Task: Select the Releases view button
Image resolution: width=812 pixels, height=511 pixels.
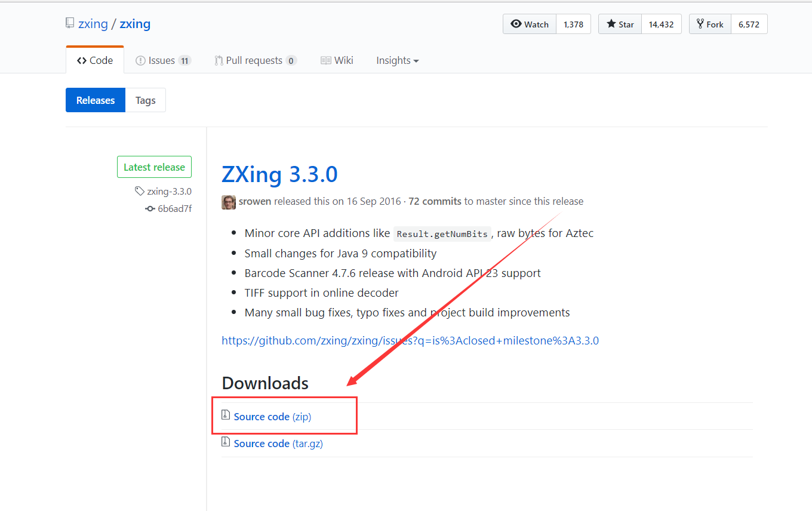Action: coord(96,100)
